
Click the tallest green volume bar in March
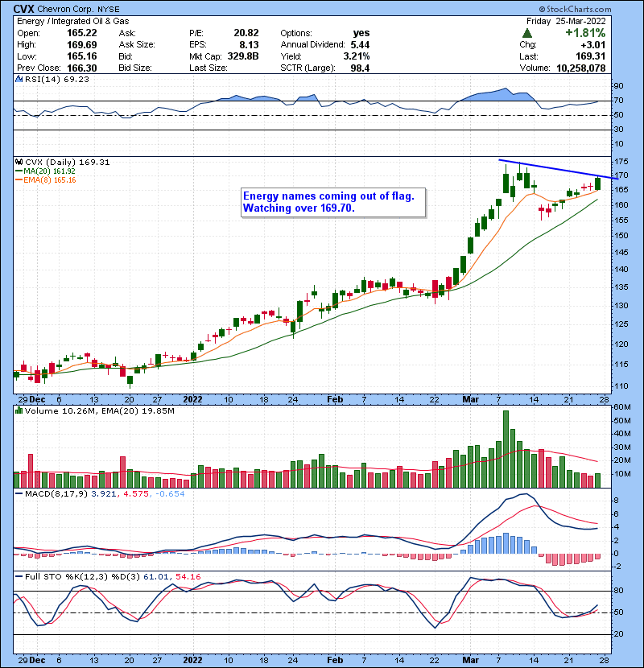point(506,449)
